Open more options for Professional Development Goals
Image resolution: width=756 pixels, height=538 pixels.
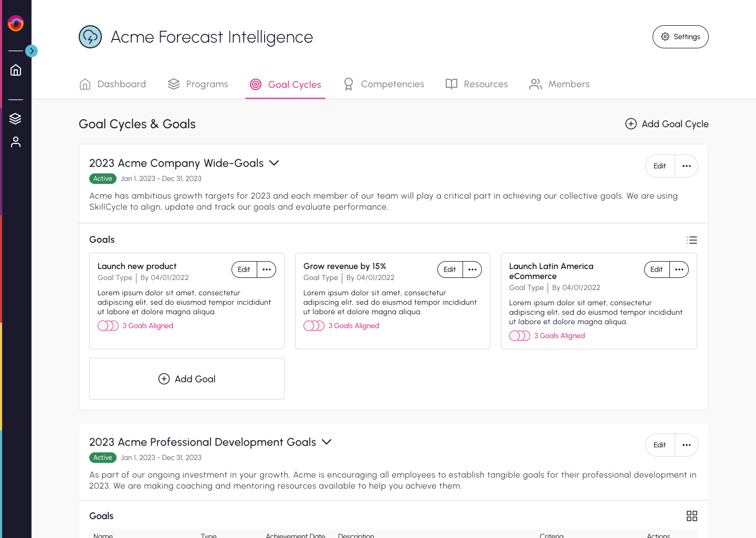coord(687,445)
